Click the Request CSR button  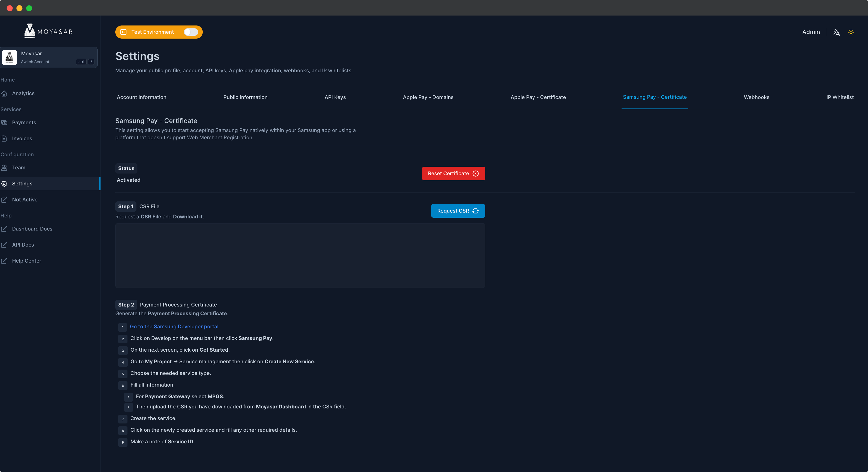[x=458, y=211]
